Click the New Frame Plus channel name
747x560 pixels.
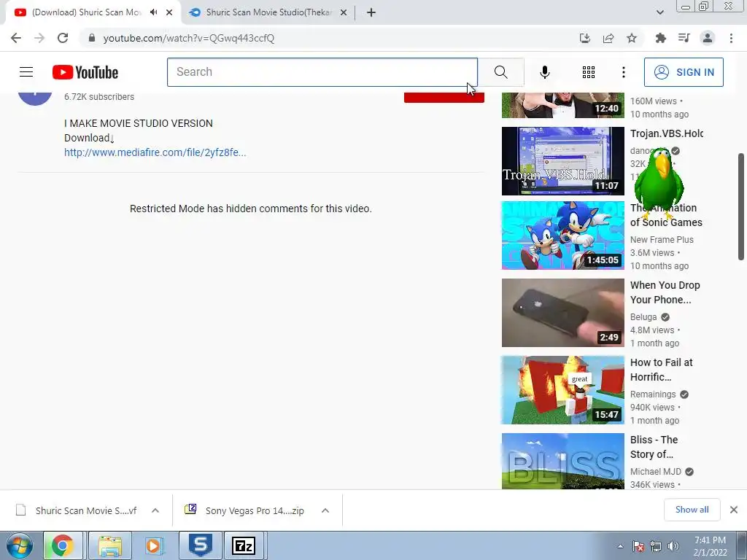[x=662, y=239]
